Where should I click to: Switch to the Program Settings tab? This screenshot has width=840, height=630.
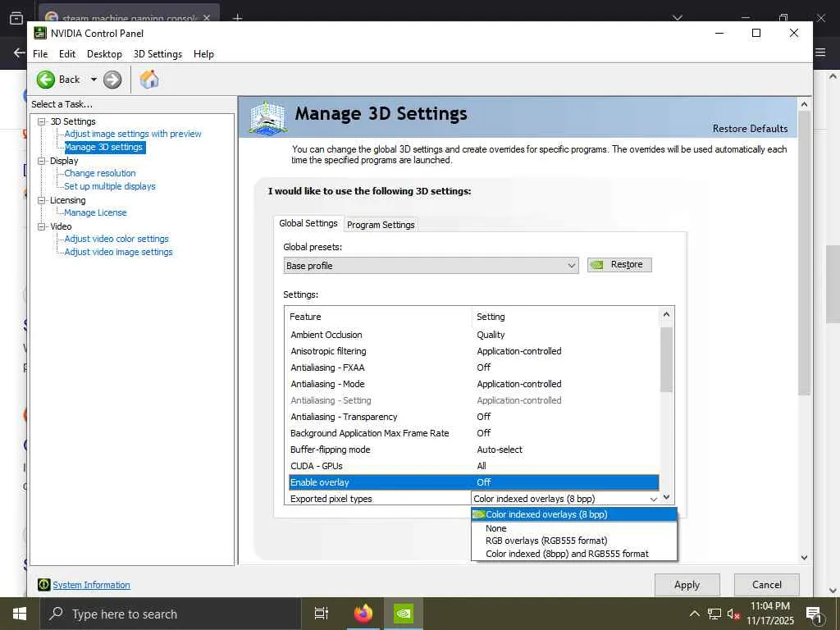381,225
